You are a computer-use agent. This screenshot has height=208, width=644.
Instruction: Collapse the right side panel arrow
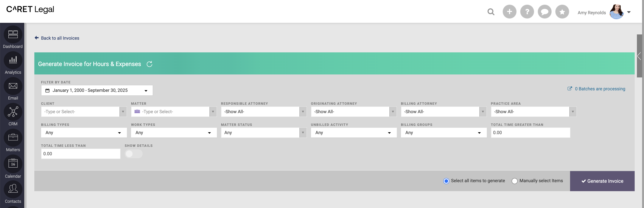[x=639, y=56]
